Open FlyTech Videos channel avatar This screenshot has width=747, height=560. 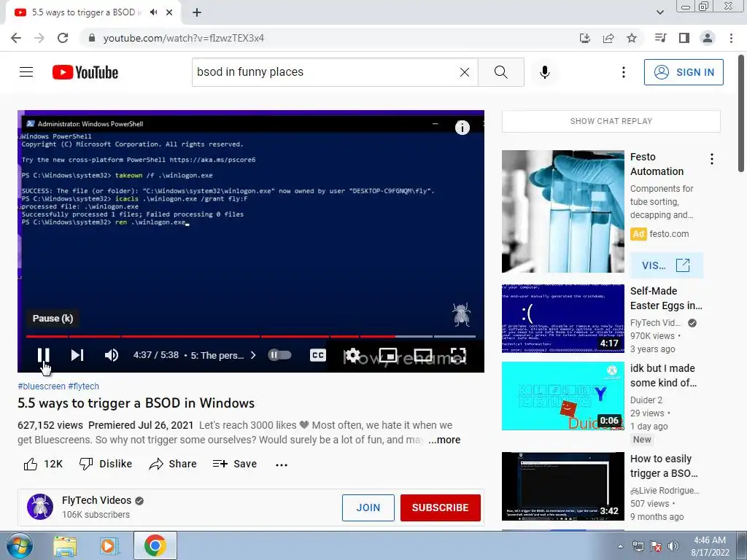40,507
